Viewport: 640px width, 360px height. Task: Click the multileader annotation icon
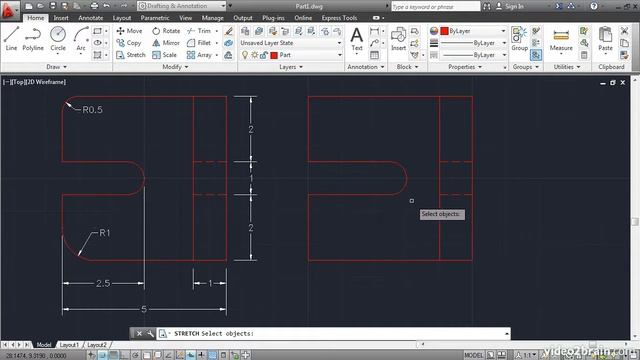point(374,42)
